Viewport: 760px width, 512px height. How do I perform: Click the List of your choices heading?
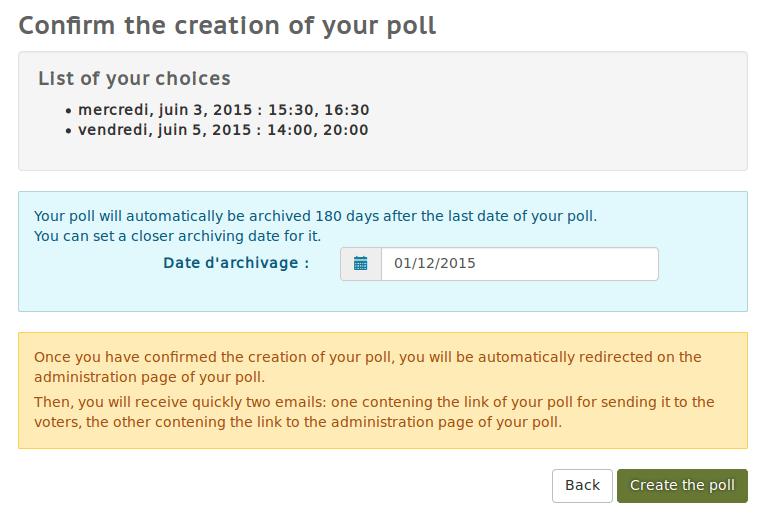[x=134, y=79]
